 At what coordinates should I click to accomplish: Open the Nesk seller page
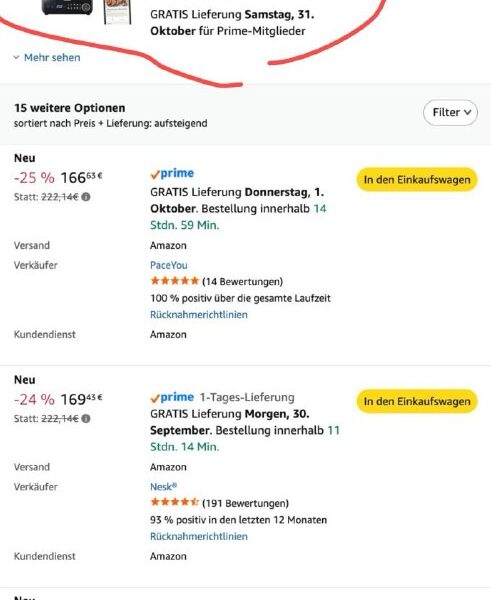coord(163,487)
